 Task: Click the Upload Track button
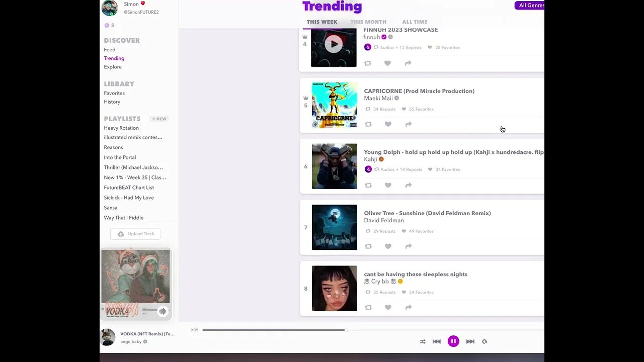tap(135, 234)
